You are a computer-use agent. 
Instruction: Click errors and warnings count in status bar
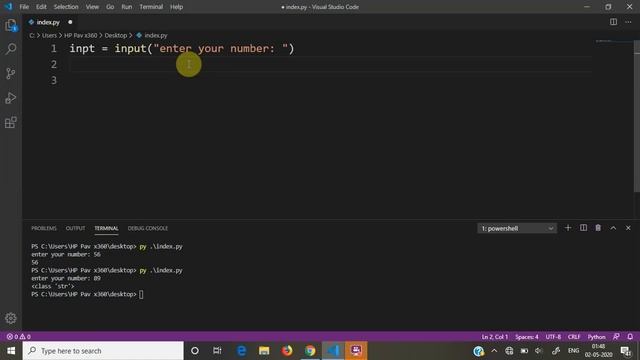pyautogui.click(x=19, y=337)
